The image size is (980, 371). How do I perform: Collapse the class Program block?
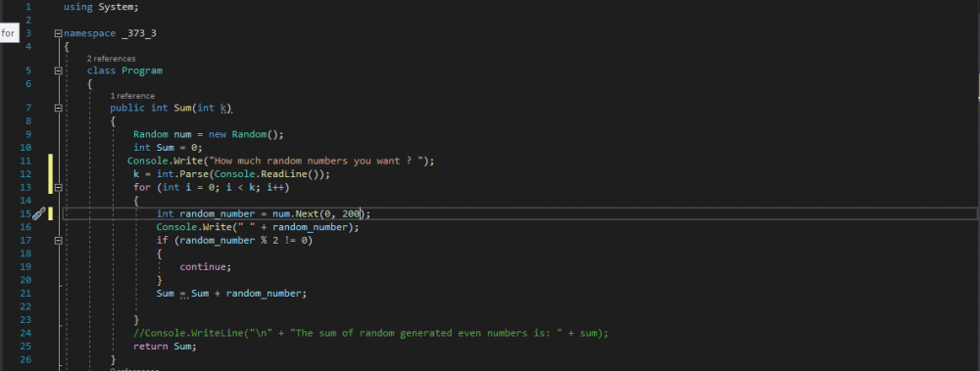58,70
